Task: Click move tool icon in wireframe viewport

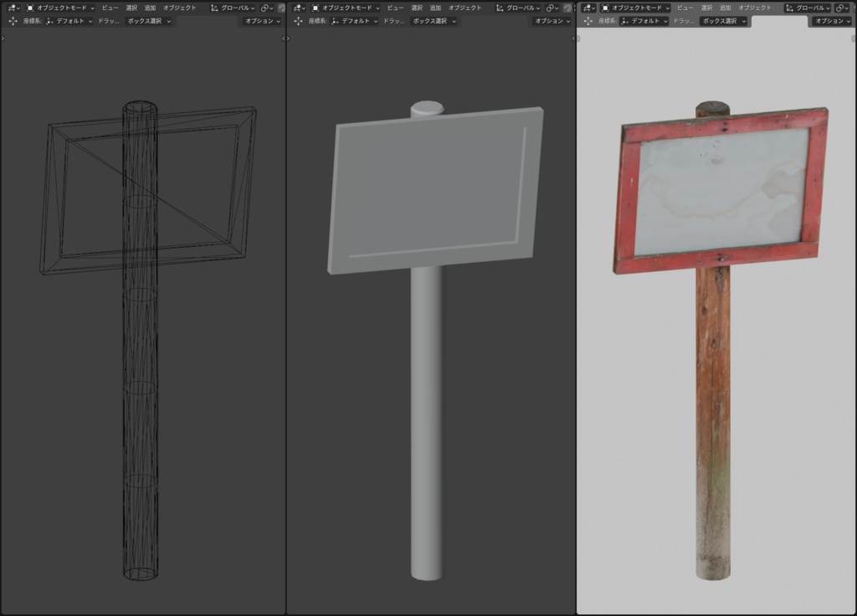Action: [x=13, y=21]
